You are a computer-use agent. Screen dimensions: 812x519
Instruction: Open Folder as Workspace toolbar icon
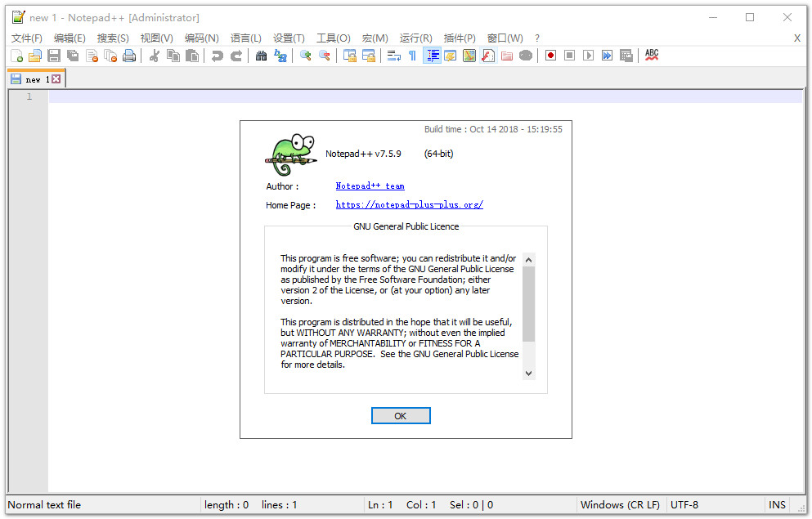507,56
